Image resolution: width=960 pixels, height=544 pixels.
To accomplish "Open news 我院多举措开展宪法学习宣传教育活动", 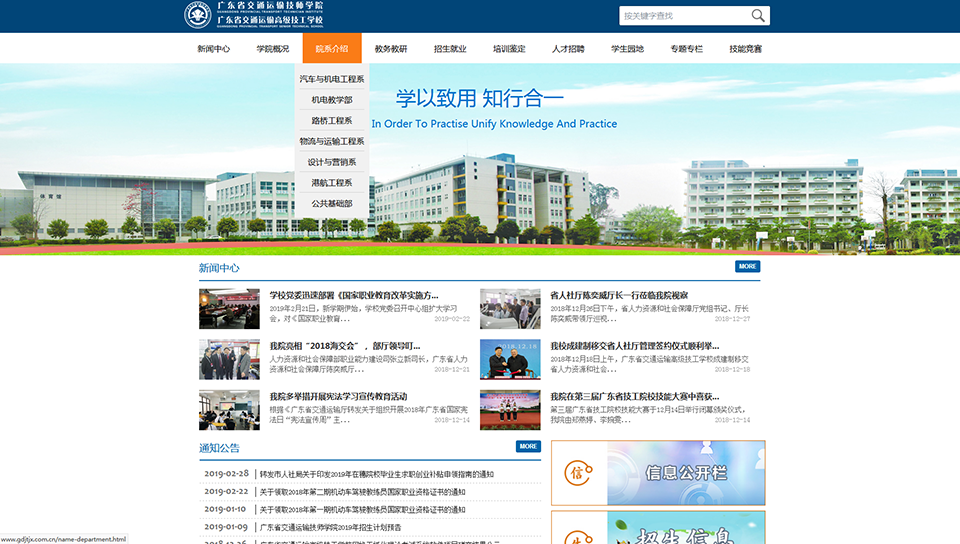I will tap(339, 397).
